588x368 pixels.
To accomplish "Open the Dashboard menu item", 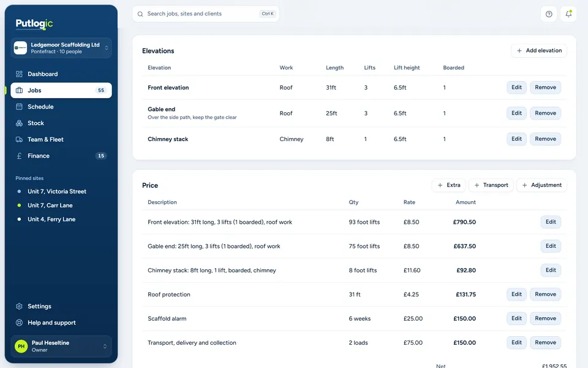I will click(x=61, y=74).
